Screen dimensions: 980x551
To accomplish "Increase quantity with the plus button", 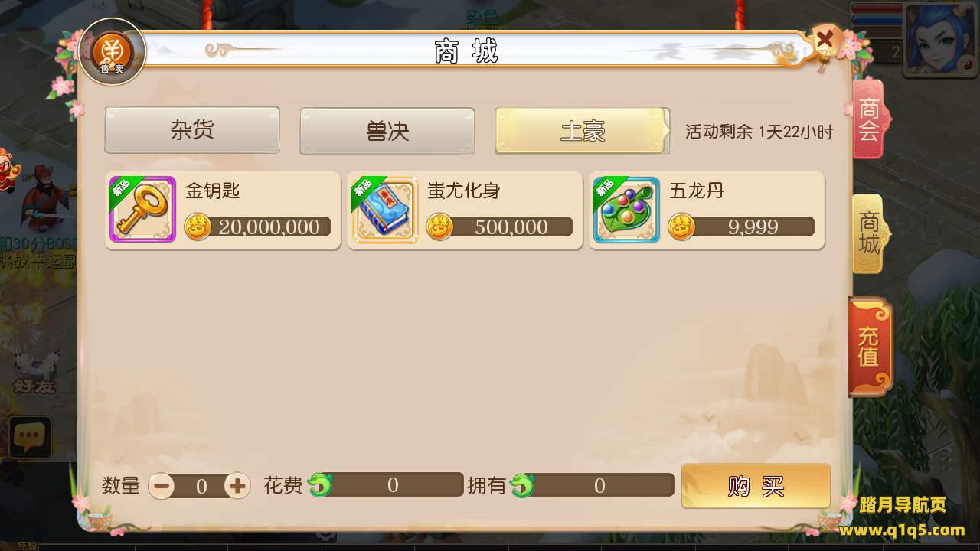I will (x=237, y=486).
